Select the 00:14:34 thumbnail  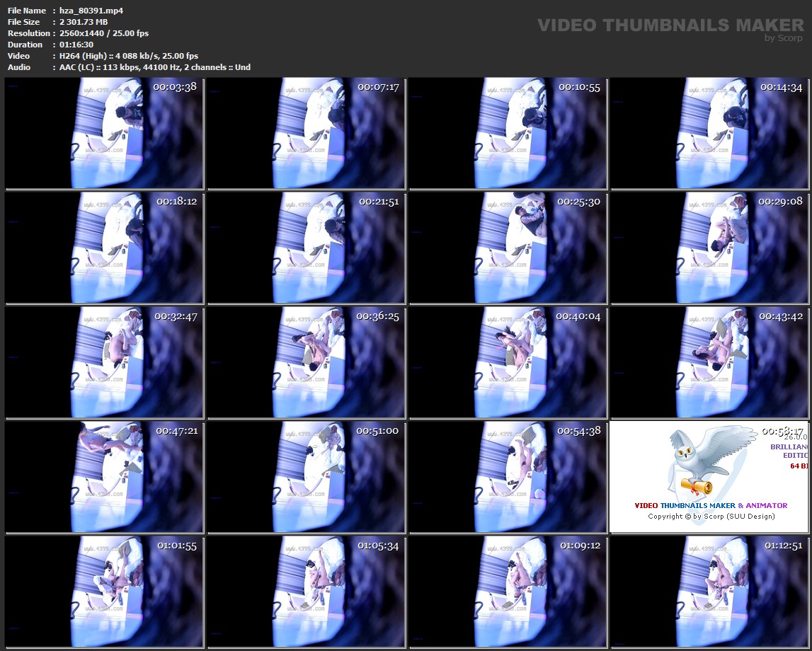[710, 134]
